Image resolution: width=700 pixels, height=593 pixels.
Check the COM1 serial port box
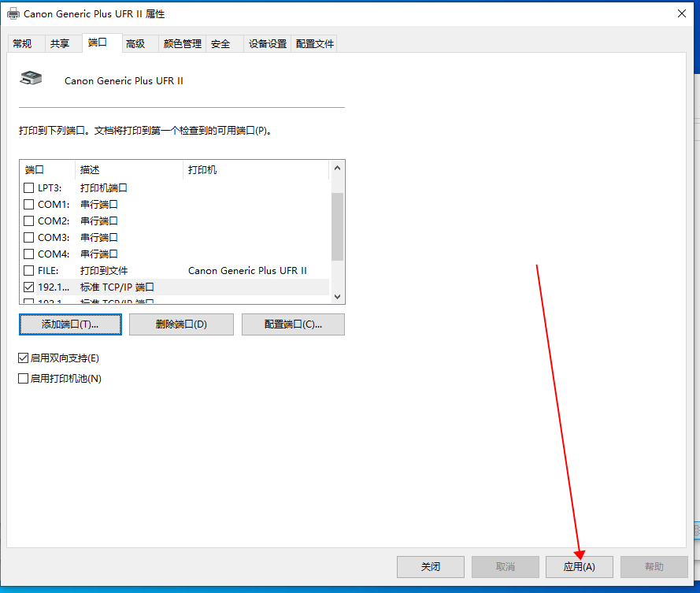[x=29, y=205]
